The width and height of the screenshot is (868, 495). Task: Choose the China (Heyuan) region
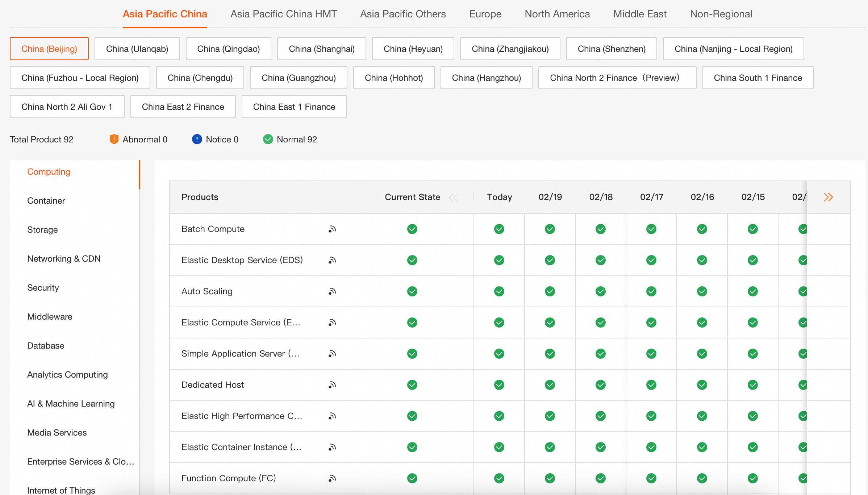pos(413,49)
